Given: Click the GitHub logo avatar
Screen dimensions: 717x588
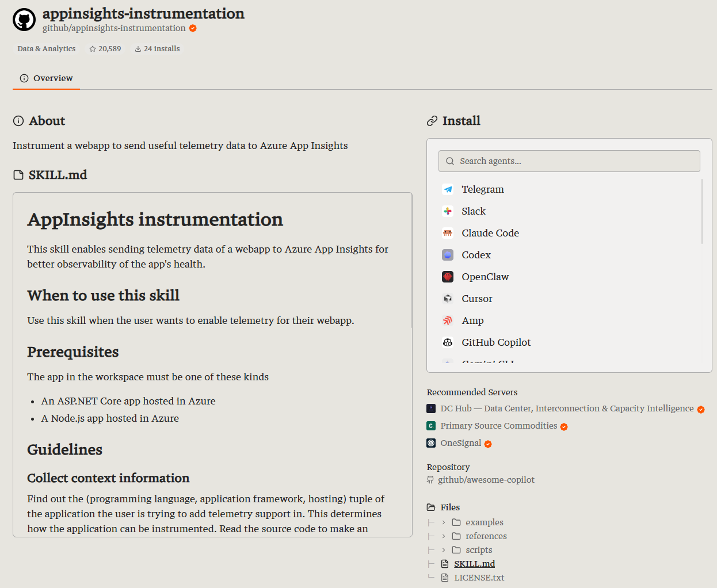Looking at the screenshot, I should [24, 20].
